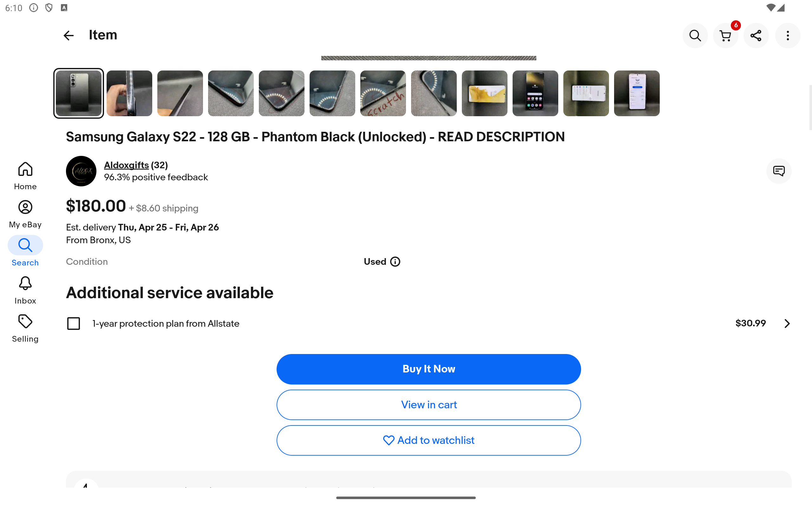Select sixth thumbnail of phone corner
812x508 pixels.
point(332,93)
